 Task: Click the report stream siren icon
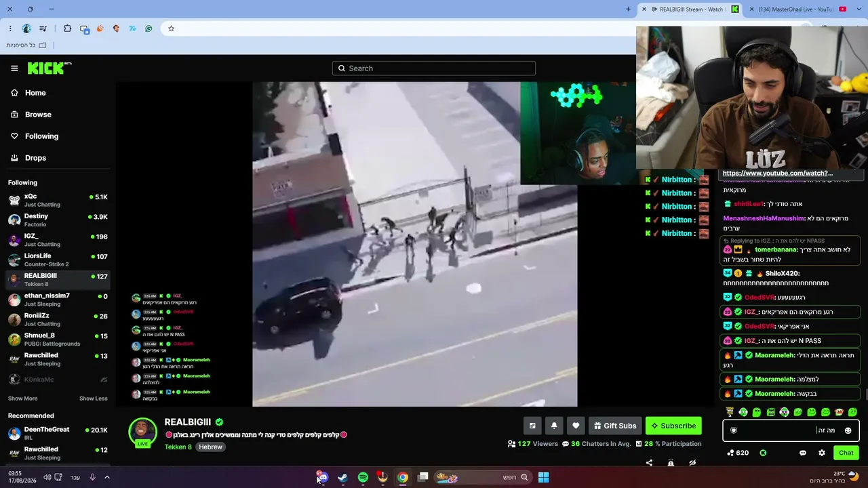point(671,463)
